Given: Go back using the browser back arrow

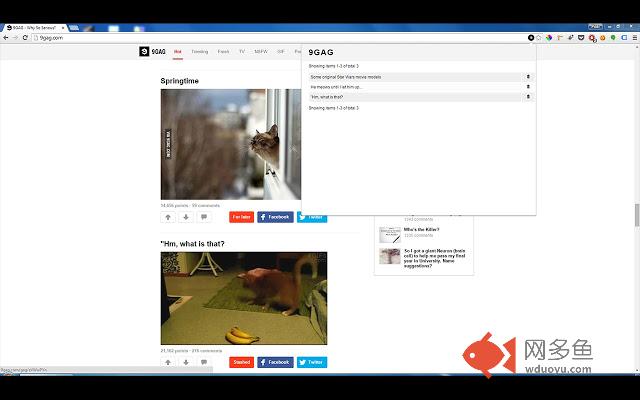Looking at the screenshot, I should (x=6, y=38).
